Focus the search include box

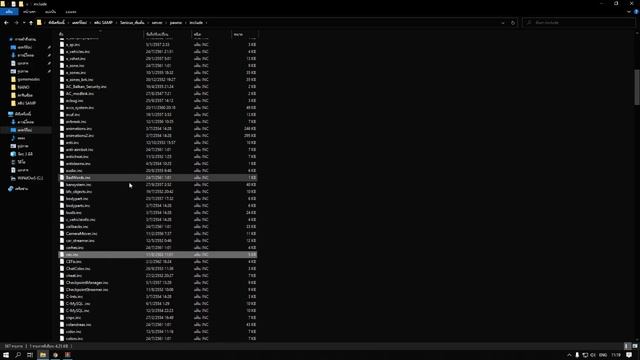[x=580, y=23]
